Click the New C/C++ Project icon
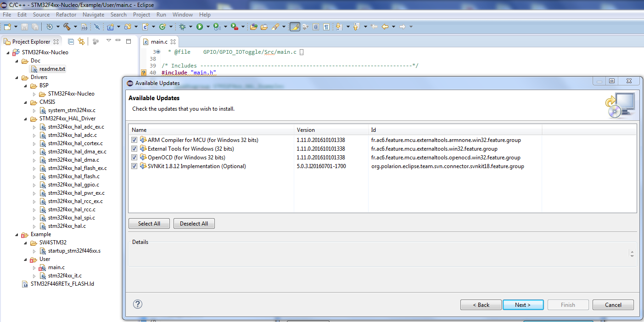 coord(110,27)
